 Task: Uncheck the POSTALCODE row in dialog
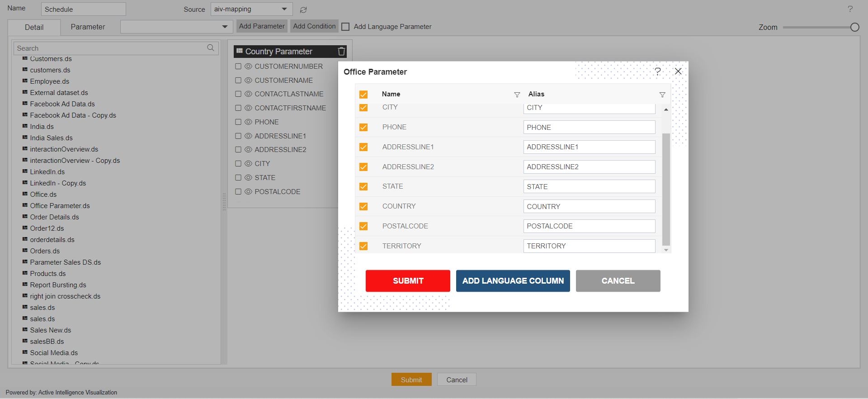[x=363, y=226]
